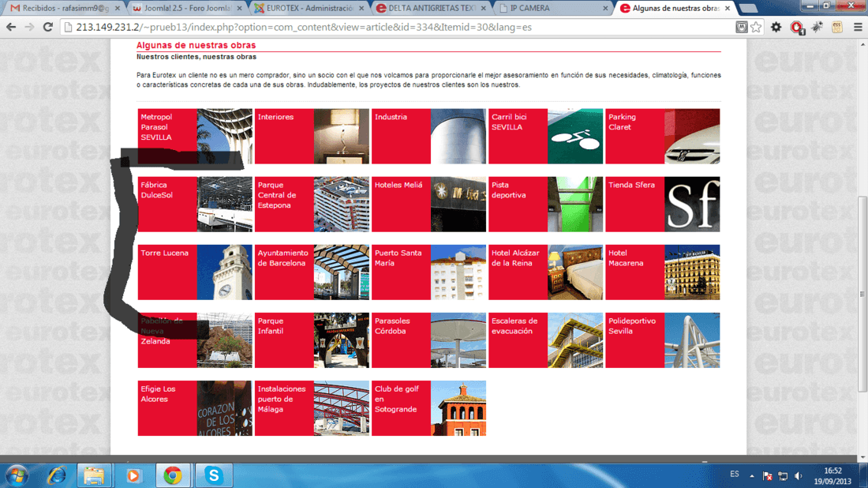
Task: Open the Windows Start menu
Action: point(17,475)
